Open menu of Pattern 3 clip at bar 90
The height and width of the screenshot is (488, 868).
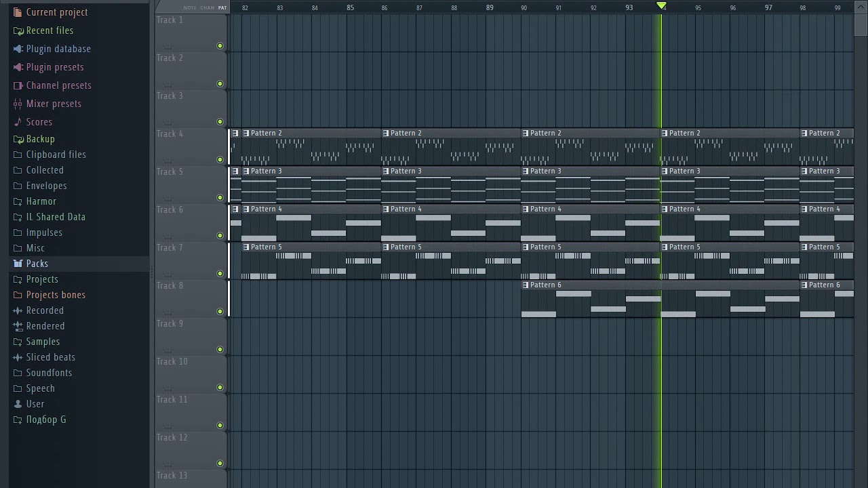pos(526,171)
